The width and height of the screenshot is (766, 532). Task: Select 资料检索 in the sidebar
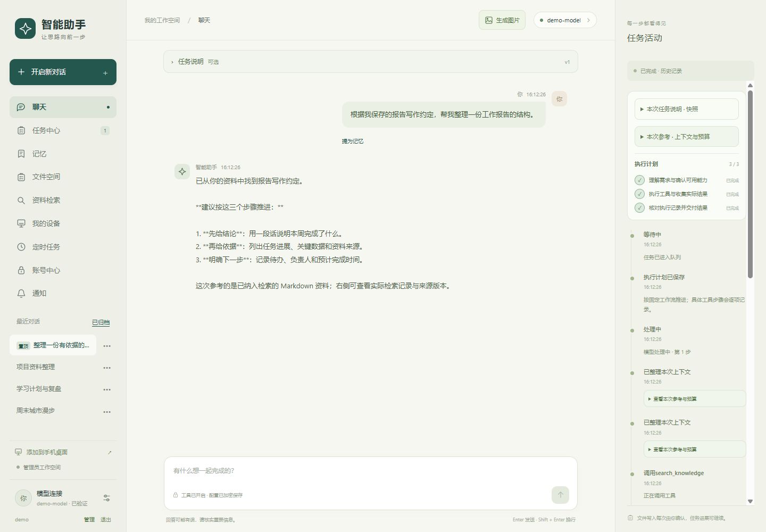point(63,200)
